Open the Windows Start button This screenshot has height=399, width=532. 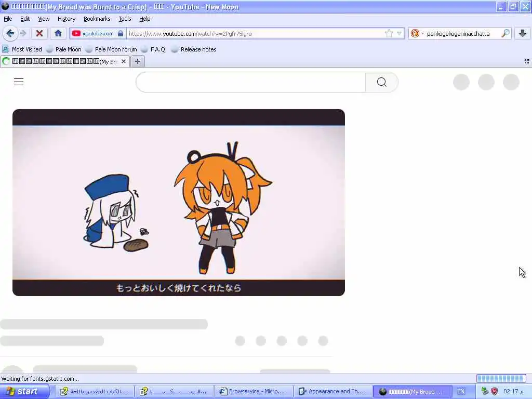[24, 391]
